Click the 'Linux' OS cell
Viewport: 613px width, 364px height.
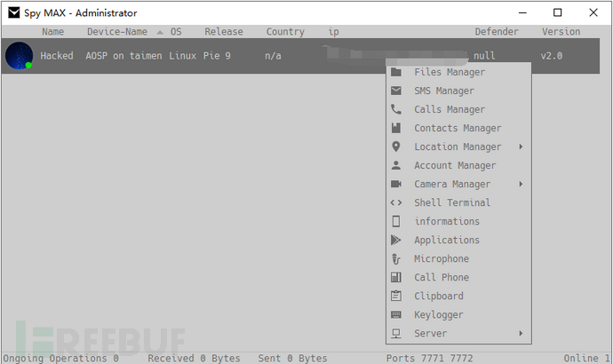click(183, 56)
